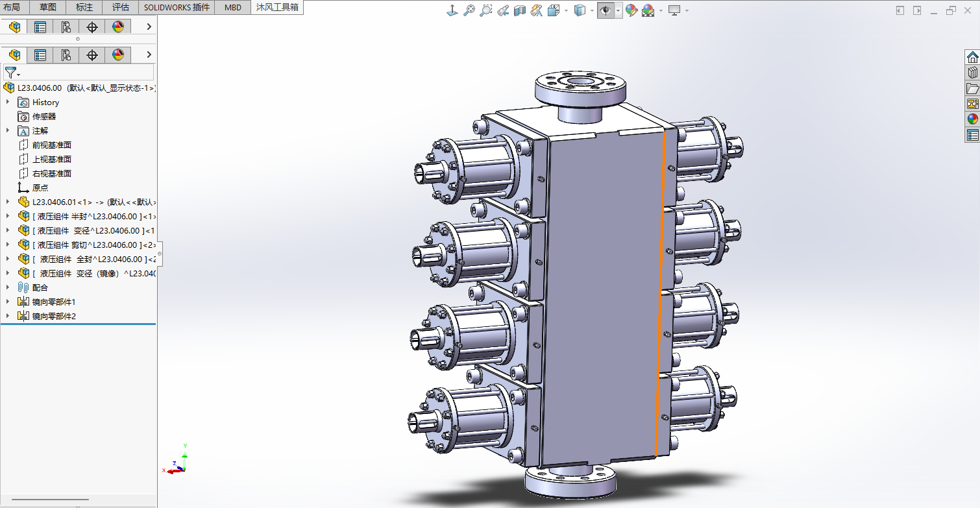This screenshot has width=980, height=508.
Task: Click the collapse-left panel icon in the window controls
Action: pyautogui.click(x=900, y=10)
